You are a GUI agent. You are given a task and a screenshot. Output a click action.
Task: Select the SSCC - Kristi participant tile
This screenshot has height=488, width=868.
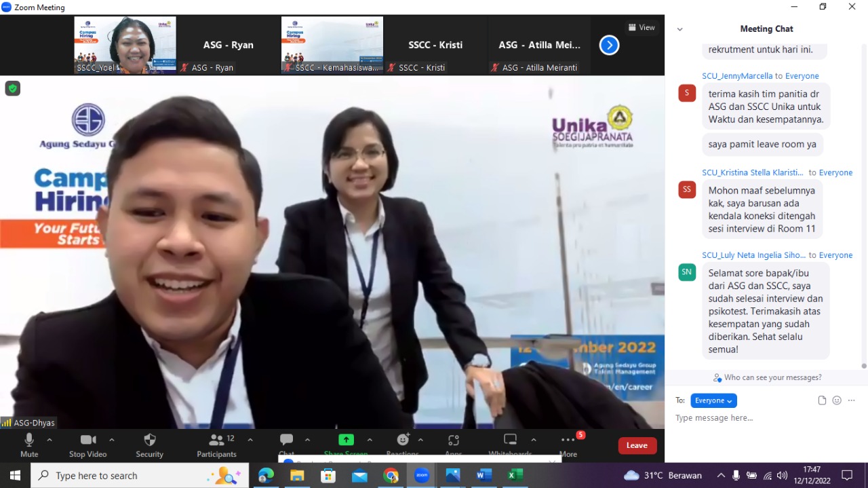[x=435, y=45]
